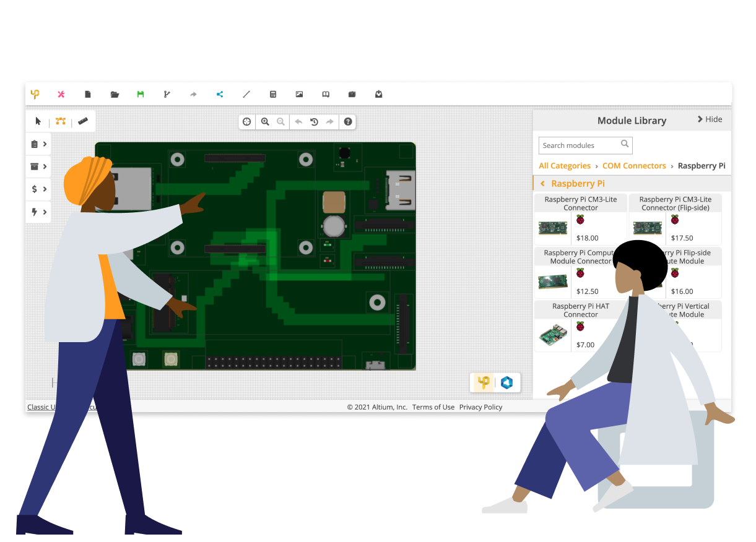Click the Upverter icon in the bottom-right switcher
756x542 pixels.
coord(484,383)
